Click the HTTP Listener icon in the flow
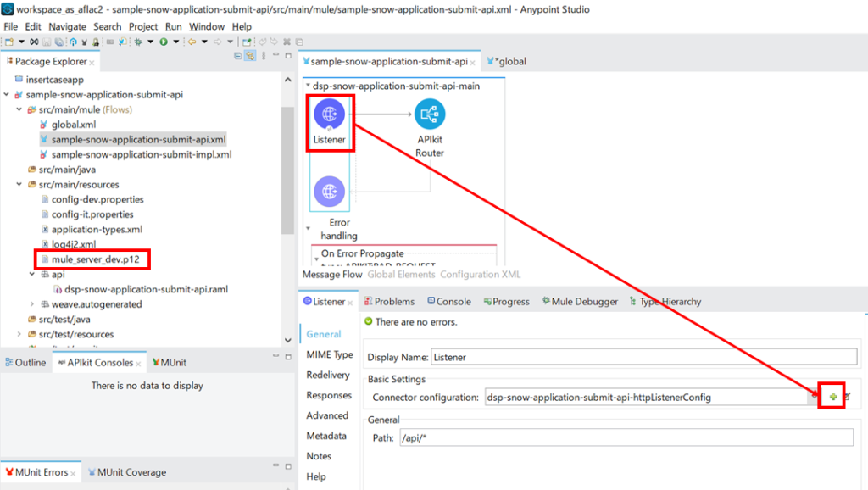 click(329, 114)
